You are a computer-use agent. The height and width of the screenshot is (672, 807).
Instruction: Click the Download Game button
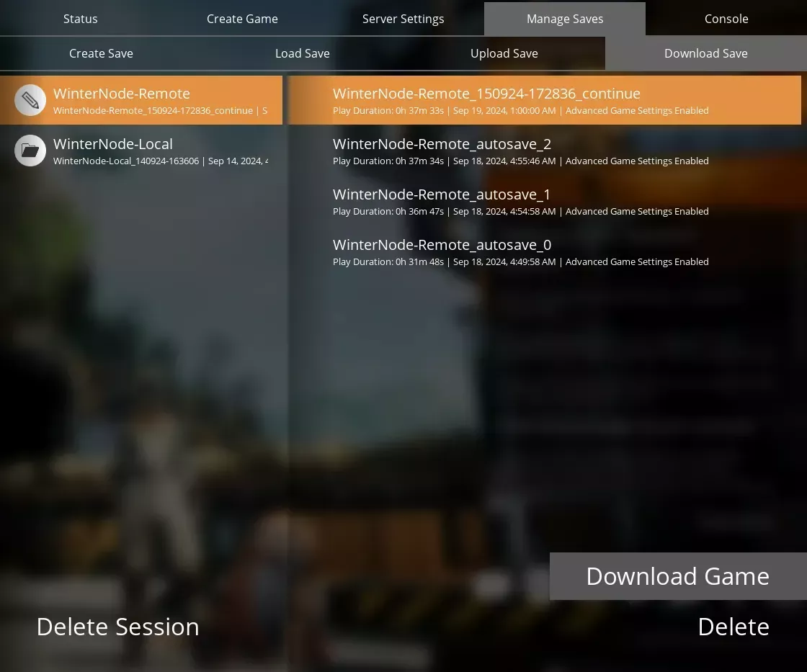click(677, 575)
